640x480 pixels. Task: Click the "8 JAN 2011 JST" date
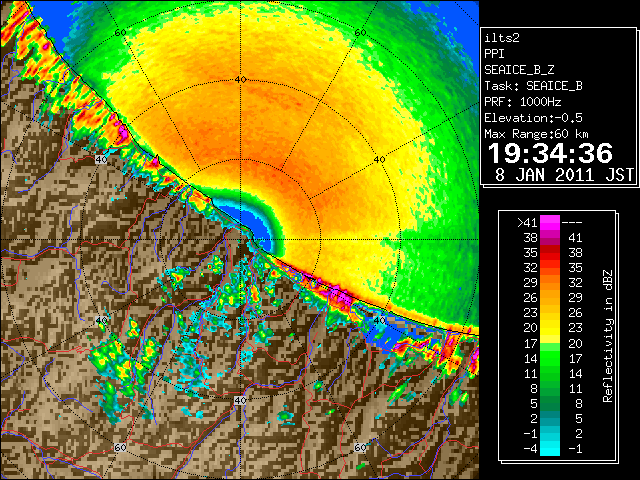click(x=564, y=175)
